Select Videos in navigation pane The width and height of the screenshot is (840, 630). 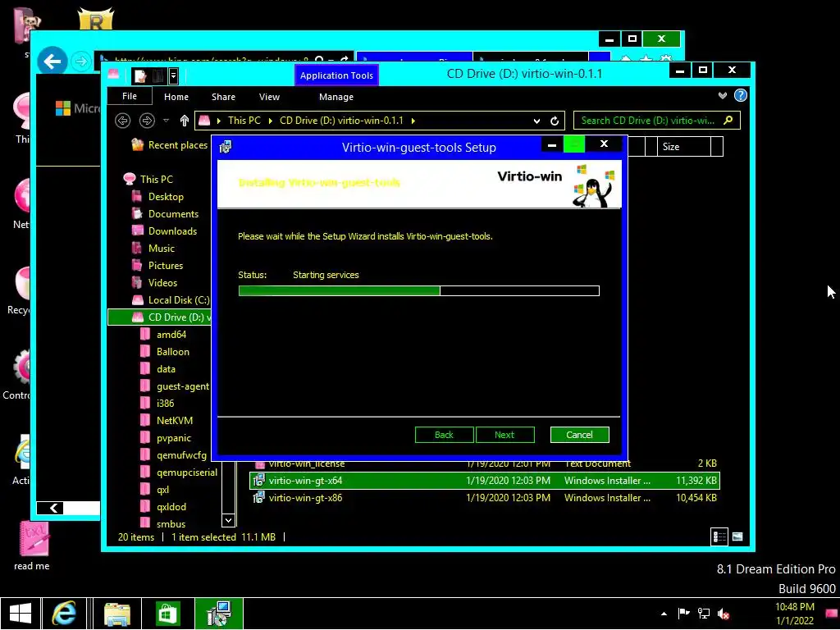[154, 282]
